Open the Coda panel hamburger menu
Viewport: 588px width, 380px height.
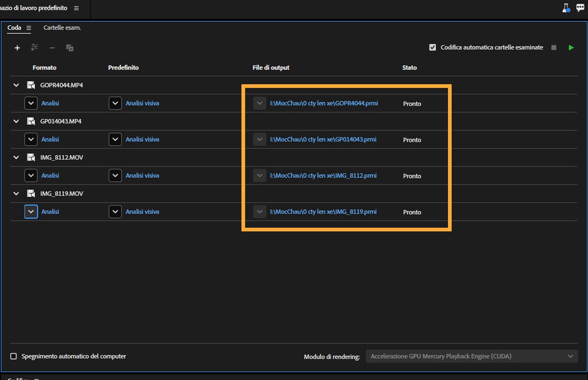click(29, 28)
